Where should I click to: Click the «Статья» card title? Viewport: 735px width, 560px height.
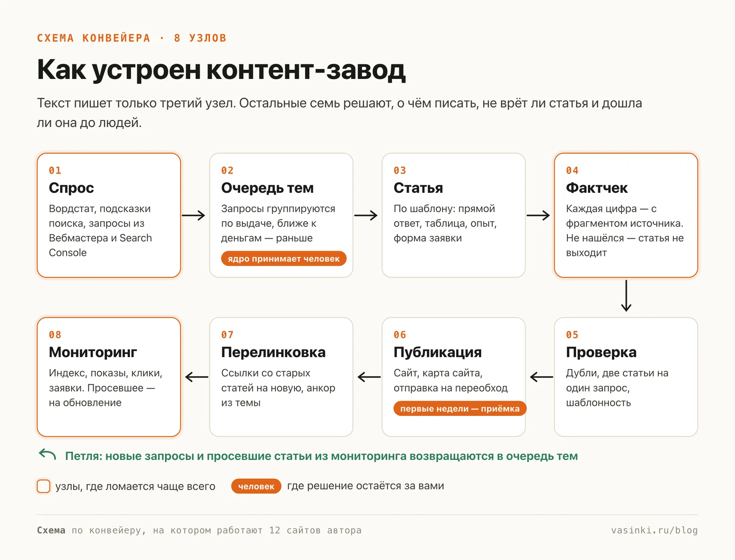click(418, 188)
